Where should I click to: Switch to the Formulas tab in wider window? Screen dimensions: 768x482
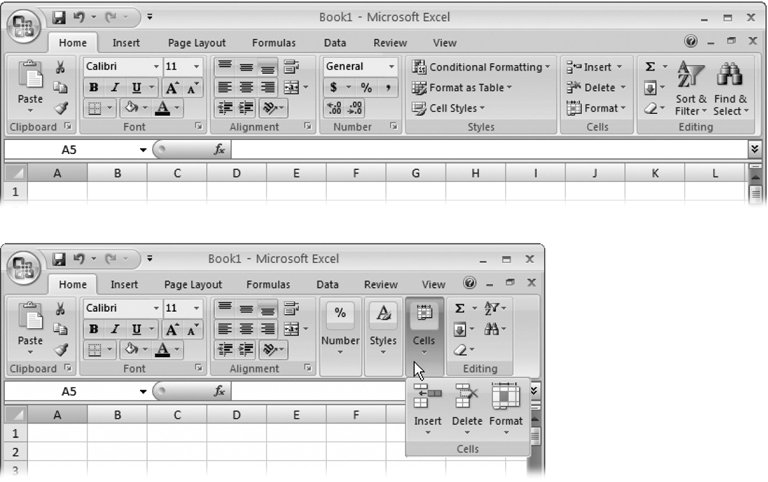coord(273,43)
